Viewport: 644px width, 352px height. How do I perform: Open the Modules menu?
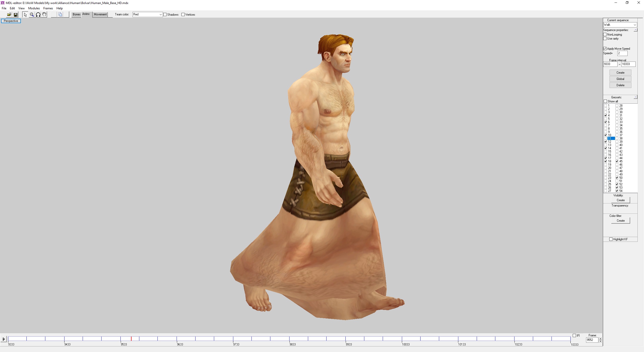pos(34,8)
